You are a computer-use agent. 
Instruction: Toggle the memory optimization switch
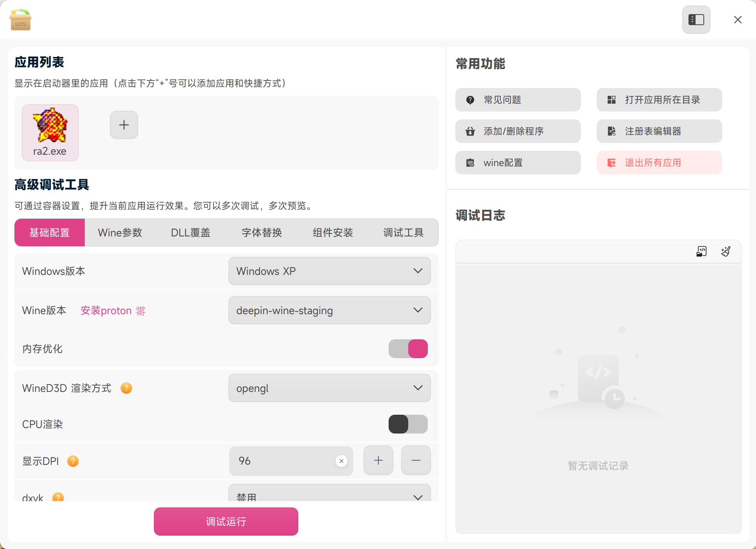(x=408, y=349)
